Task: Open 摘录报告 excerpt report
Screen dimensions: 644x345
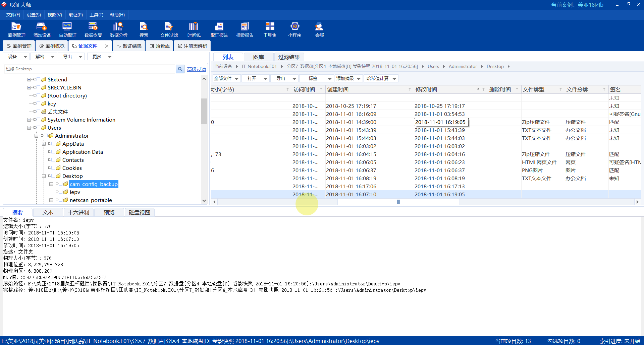Action: (245, 30)
